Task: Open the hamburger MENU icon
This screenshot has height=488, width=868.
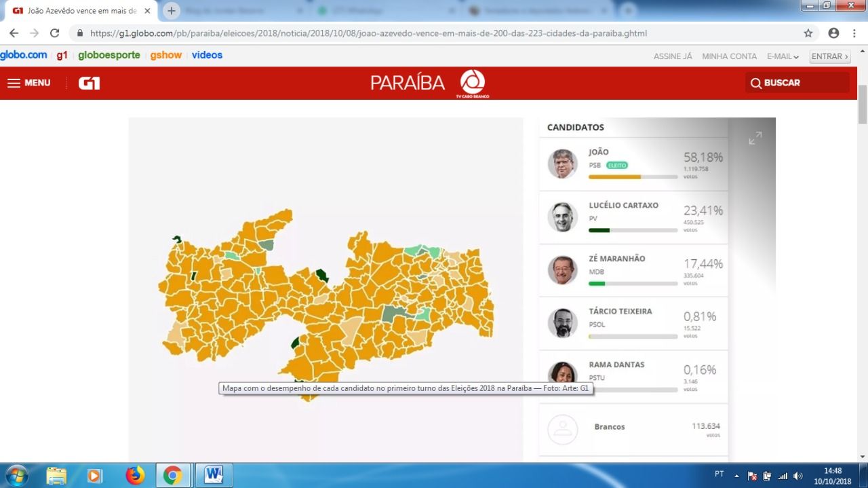Action: click(14, 83)
